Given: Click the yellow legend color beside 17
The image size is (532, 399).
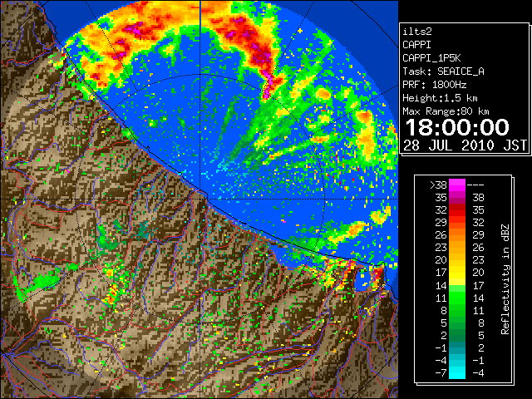Looking at the screenshot, I should point(457,273).
